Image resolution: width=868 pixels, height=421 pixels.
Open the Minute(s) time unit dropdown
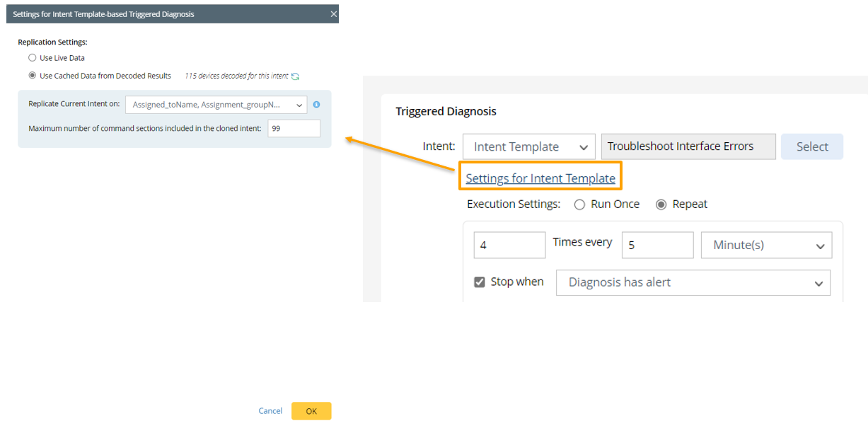(766, 246)
